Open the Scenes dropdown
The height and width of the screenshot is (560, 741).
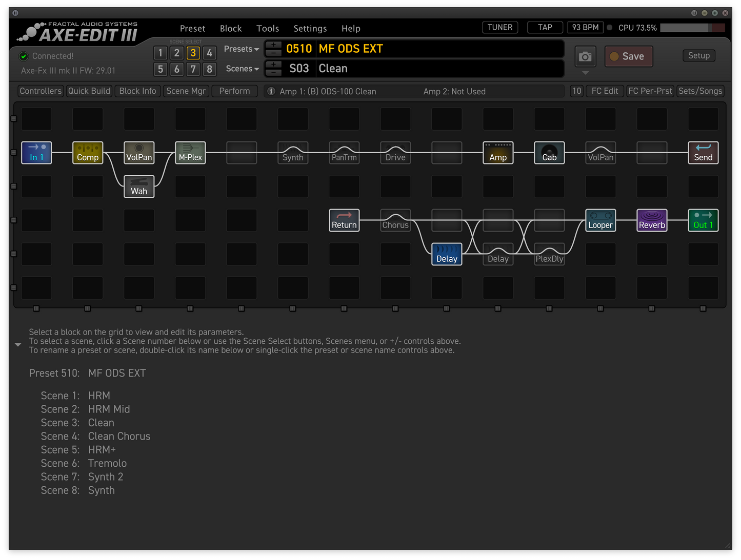pos(242,69)
